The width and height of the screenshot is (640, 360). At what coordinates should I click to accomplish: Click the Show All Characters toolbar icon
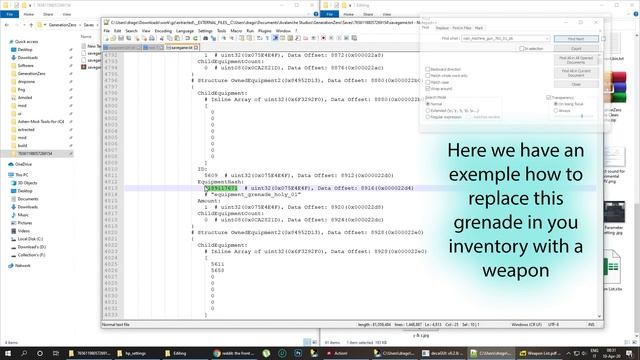click(x=267, y=38)
